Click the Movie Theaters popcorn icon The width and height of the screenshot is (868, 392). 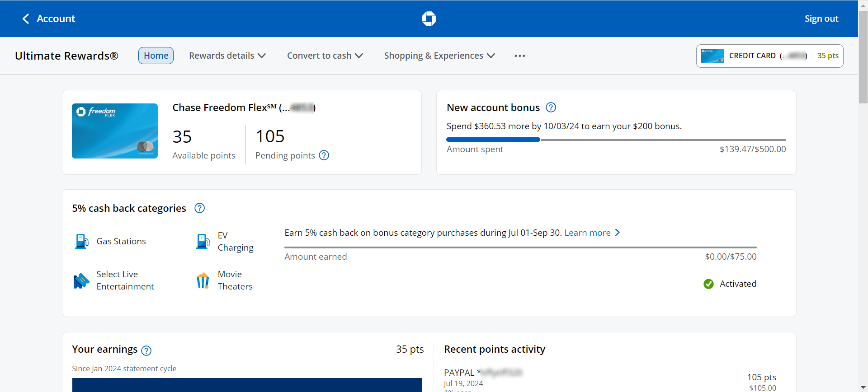pyautogui.click(x=203, y=280)
